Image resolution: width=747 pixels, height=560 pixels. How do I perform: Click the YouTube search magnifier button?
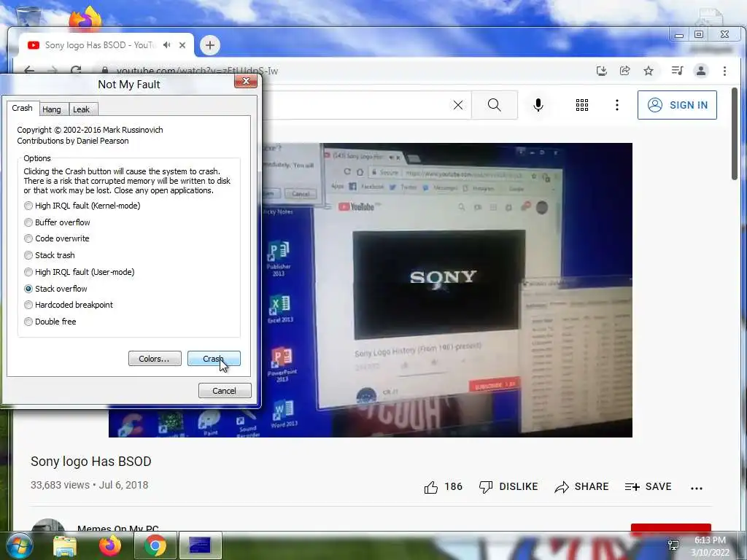[x=495, y=105]
